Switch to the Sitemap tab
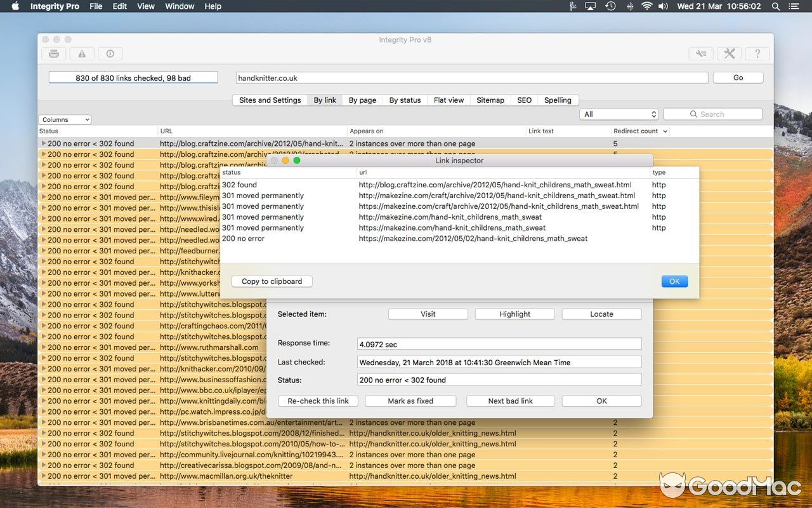Viewport: 812px width, 508px height. [490, 100]
